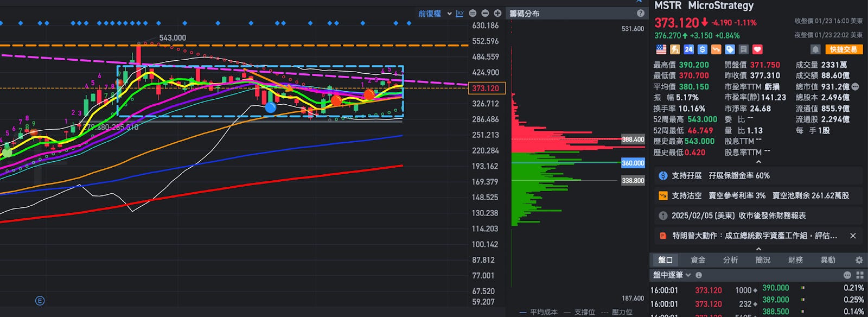The height and width of the screenshot is (317, 868).
Task: Click the info icon beside 盤中逐筆
Action: [699, 275]
